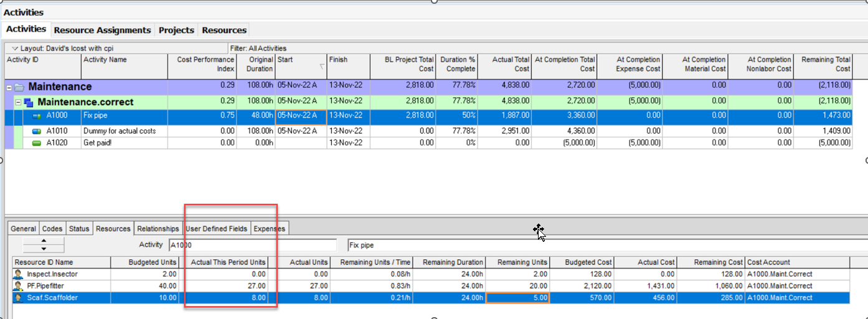This screenshot has height=319, width=868.
Task: Click the Scaf.Scaffolder resource person icon
Action: click(x=19, y=298)
